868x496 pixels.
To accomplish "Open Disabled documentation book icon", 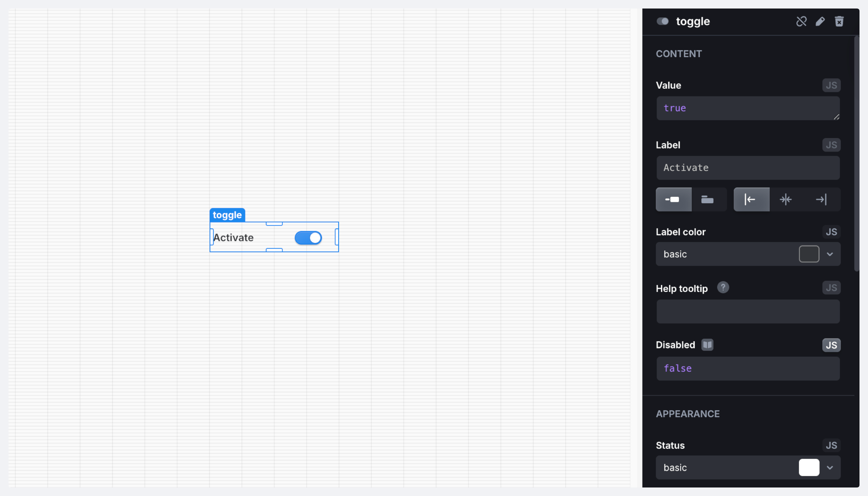I will coord(707,345).
